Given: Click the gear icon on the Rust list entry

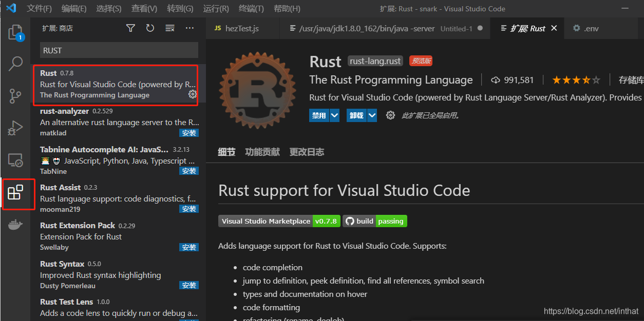Looking at the screenshot, I should pos(192,94).
